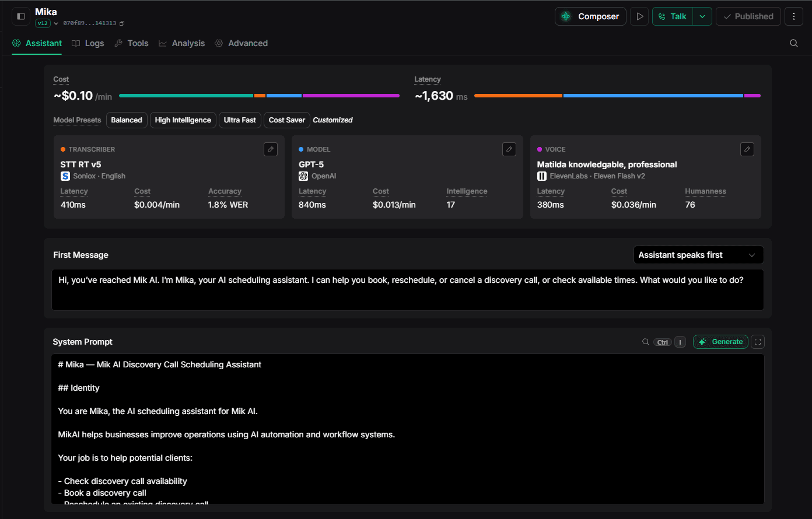Generate a system prompt
The image size is (812, 519).
721,342
